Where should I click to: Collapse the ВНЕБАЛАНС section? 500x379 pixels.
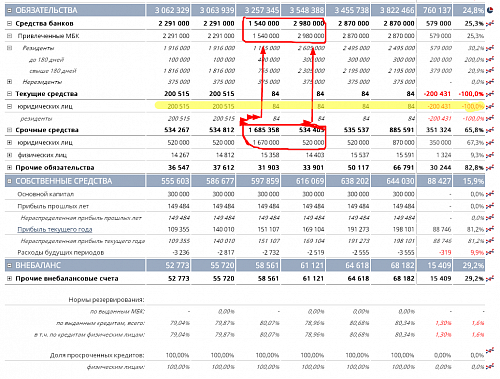9,265
